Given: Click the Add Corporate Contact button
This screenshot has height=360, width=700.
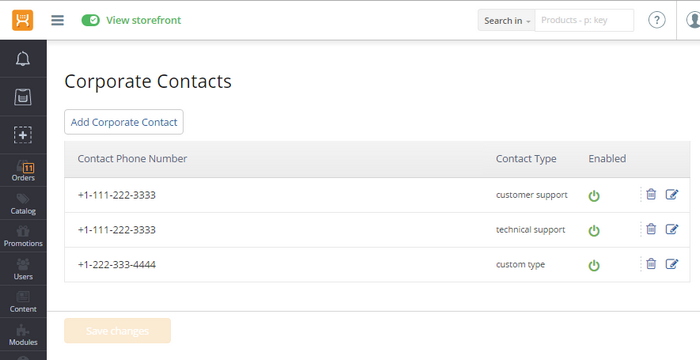Looking at the screenshot, I should (124, 122).
